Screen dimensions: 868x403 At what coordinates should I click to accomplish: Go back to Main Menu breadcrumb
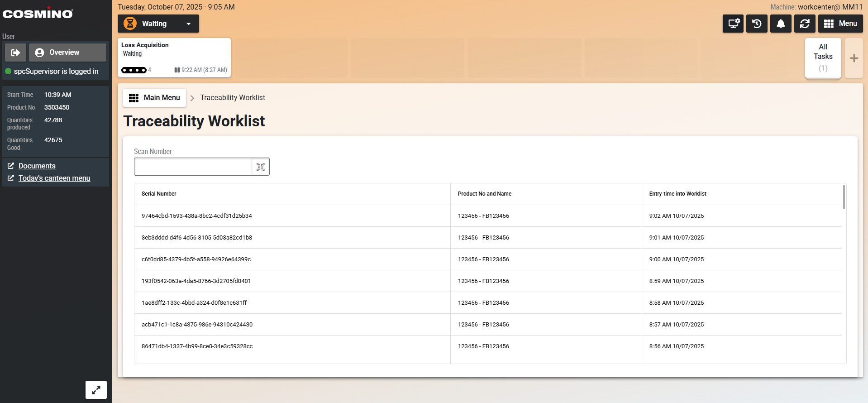(x=155, y=98)
